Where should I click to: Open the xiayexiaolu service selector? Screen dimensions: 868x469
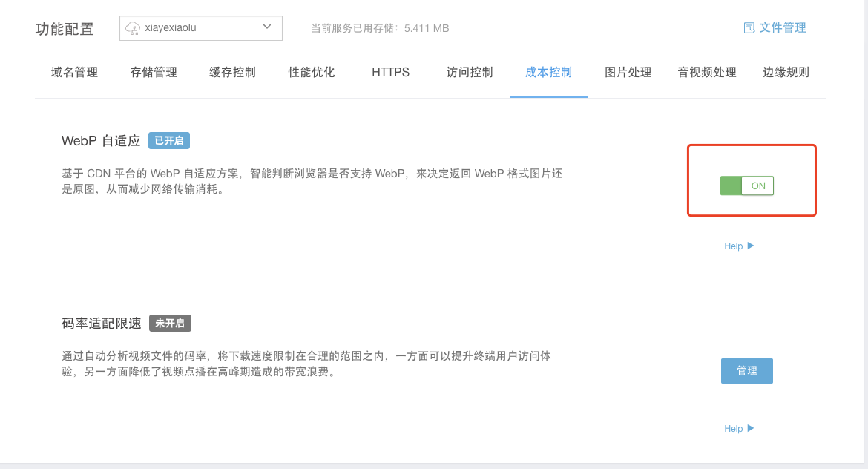point(200,28)
